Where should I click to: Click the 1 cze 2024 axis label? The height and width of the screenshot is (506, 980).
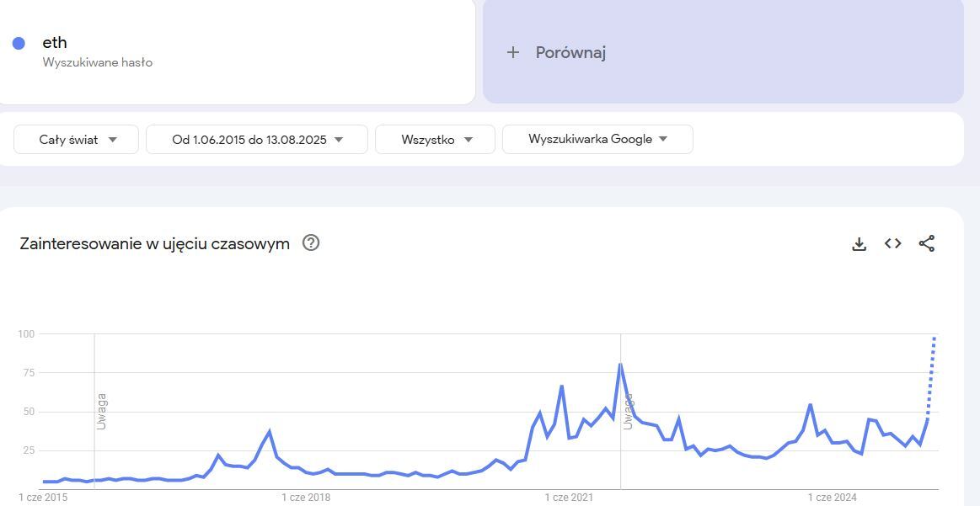pos(833,498)
